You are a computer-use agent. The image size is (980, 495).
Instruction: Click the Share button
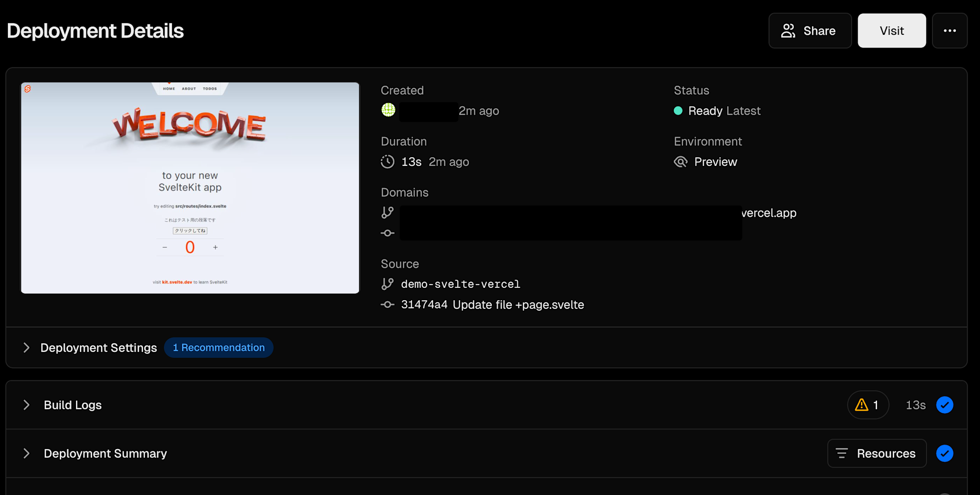coord(810,31)
